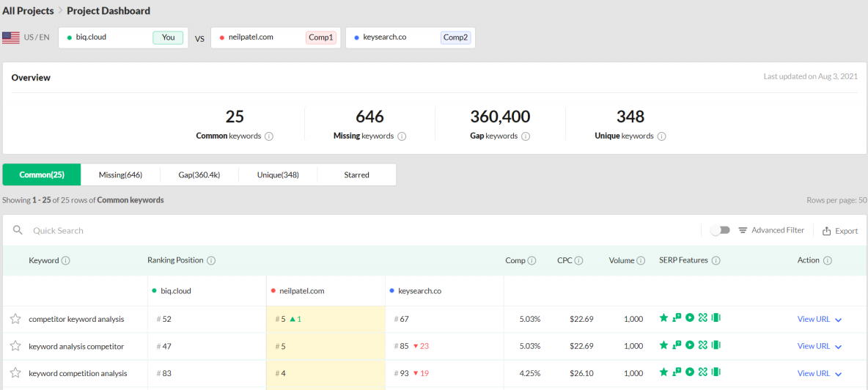
Task: Open info tooltip for Unique keywords
Action: [661, 136]
